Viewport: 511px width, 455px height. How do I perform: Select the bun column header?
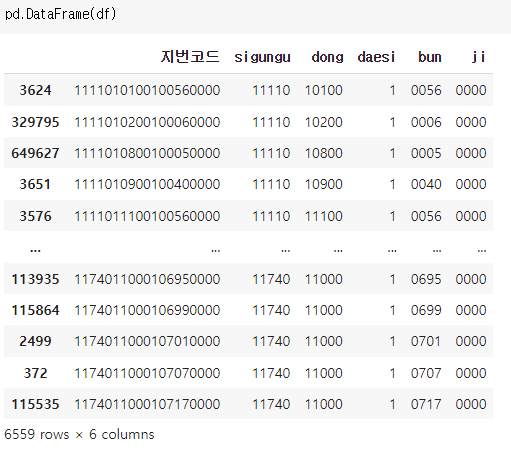pos(430,57)
